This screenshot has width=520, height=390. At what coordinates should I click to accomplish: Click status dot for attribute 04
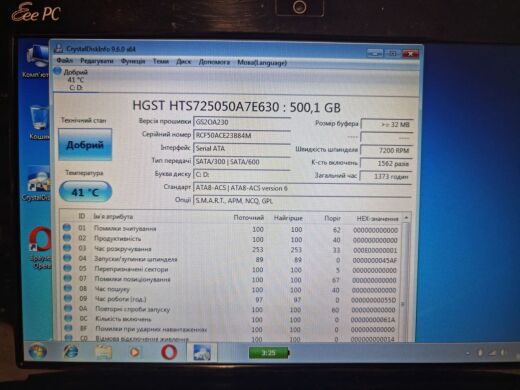tap(67, 258)
